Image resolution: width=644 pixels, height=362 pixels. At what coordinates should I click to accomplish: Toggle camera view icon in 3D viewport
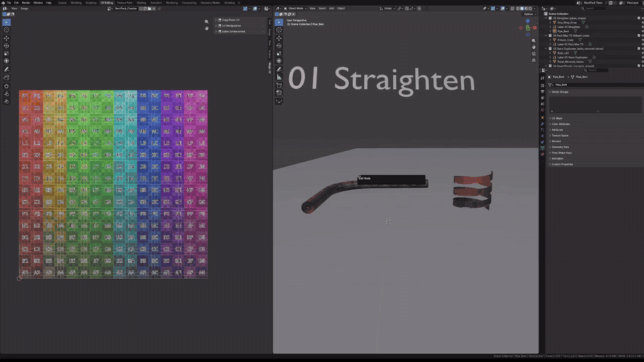(533, 54)
